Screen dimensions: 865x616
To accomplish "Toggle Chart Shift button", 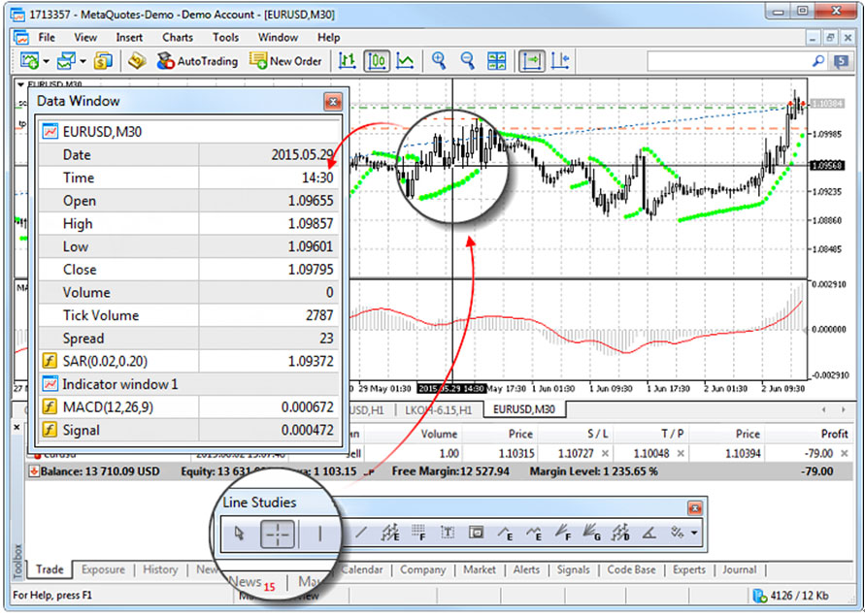I will 560,61.
